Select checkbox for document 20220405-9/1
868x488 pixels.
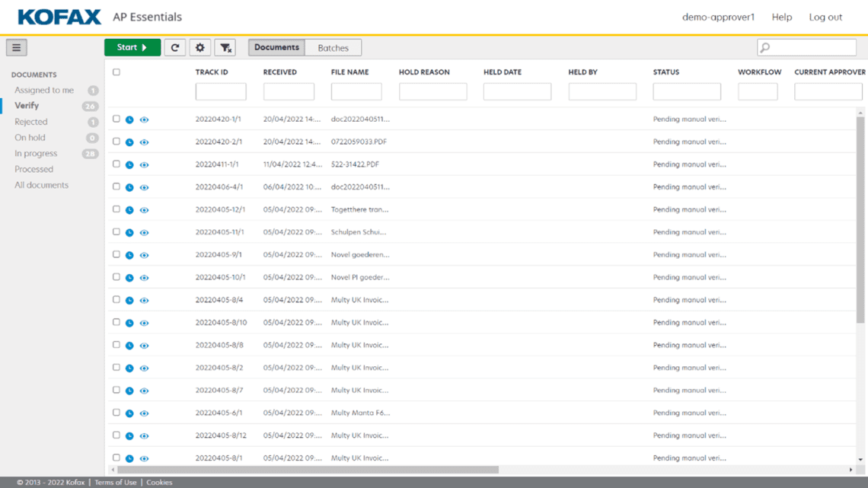point(116,254)
